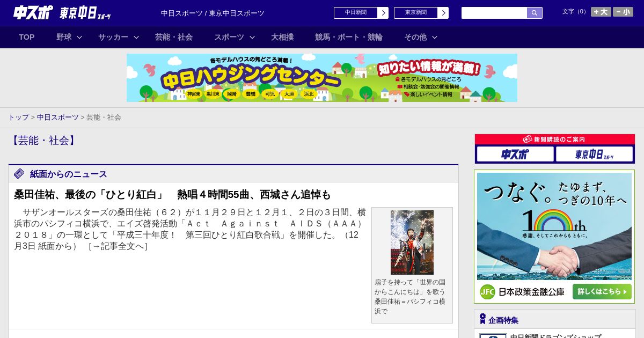Open 野球 navigation menu

(x=64, y=37)
